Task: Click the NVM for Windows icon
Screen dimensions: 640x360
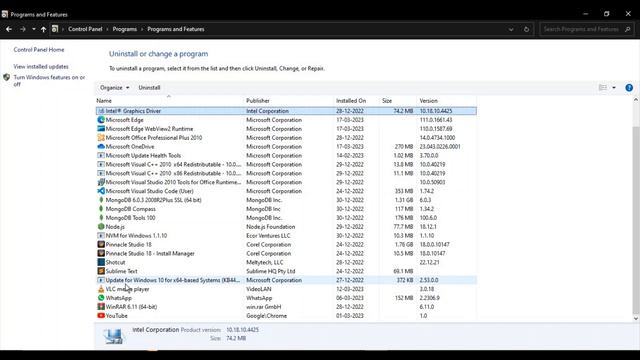Action: [x=101, y=236]
